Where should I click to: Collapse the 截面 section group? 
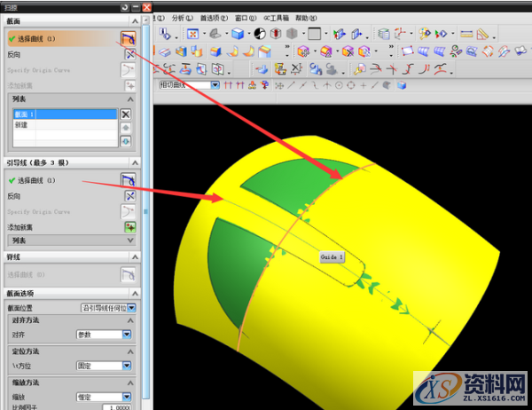tap(134, 20)
